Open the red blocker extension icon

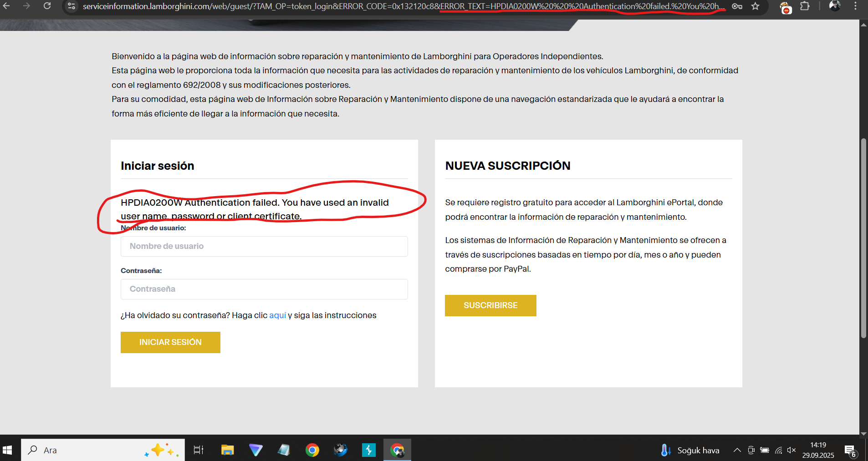pyautogui.click(x=786, y=7)
